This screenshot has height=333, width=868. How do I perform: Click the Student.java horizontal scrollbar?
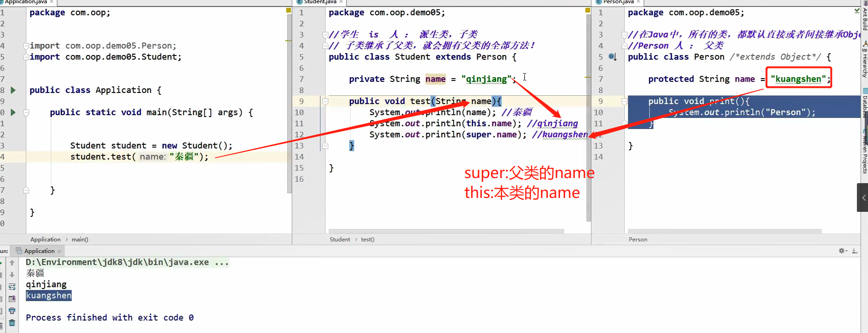click(x=446, y=231)
